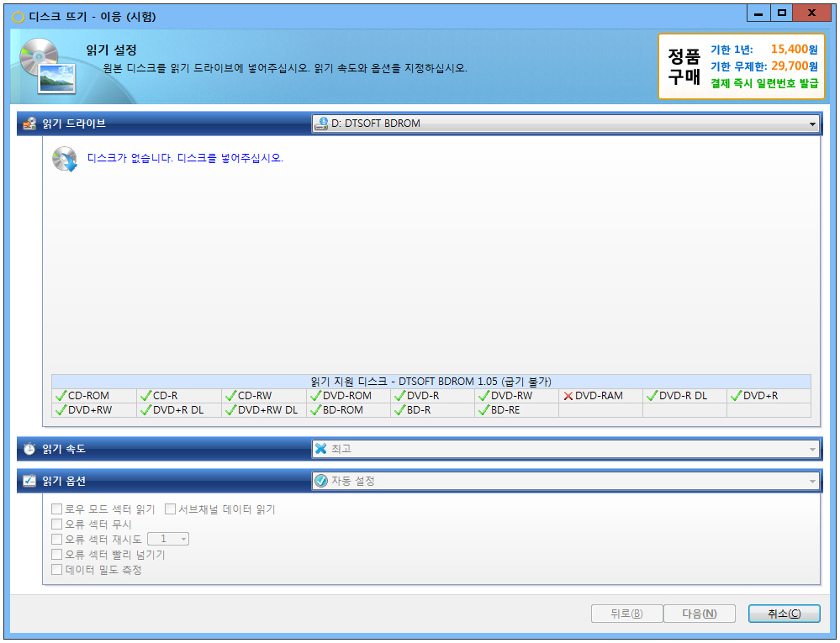The height and width of the screenshot is (643, 840).
Task: Click the red X icon beside DVD-RAM
Action: click(x=568, y=396)
